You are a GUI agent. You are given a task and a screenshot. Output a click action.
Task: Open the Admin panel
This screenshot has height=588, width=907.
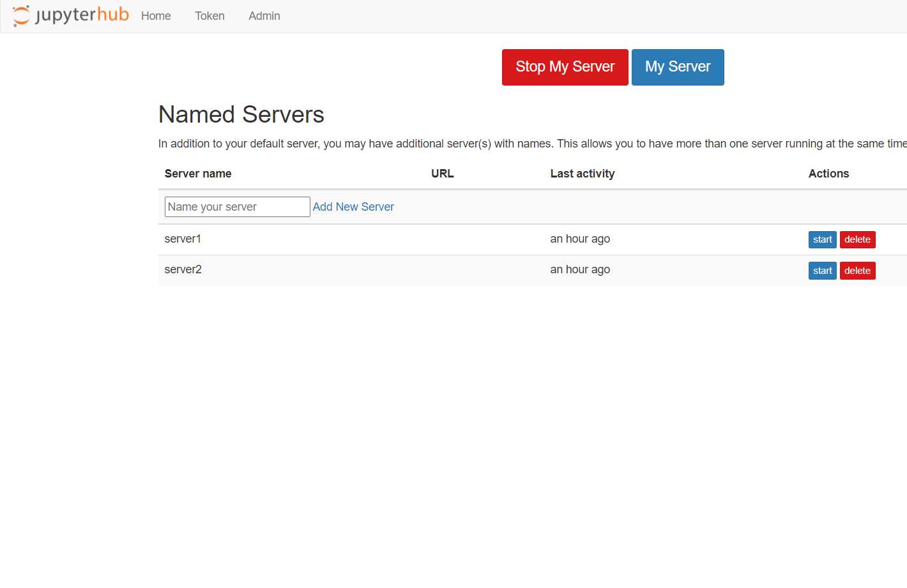264,16
